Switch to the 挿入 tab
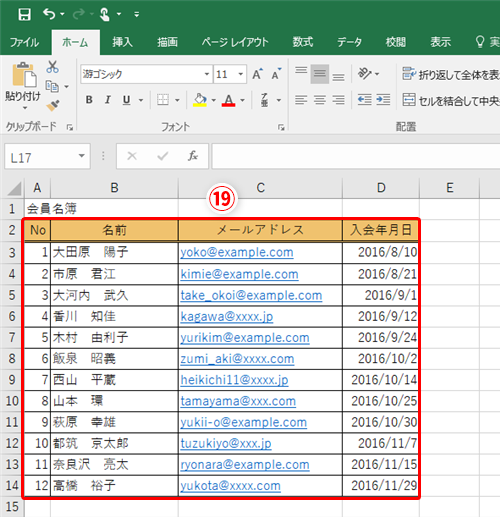 tap(122, 42)
